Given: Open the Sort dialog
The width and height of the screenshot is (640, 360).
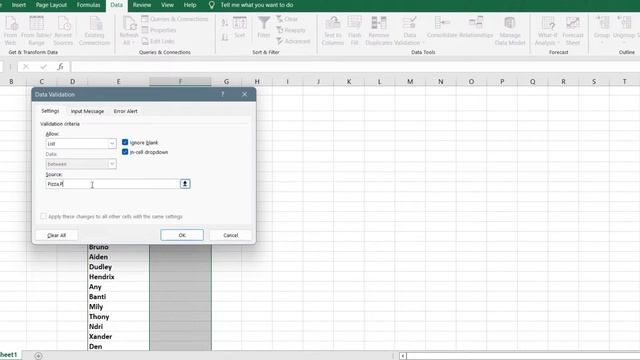Looking at the screenshot, I should pos(240,28).
